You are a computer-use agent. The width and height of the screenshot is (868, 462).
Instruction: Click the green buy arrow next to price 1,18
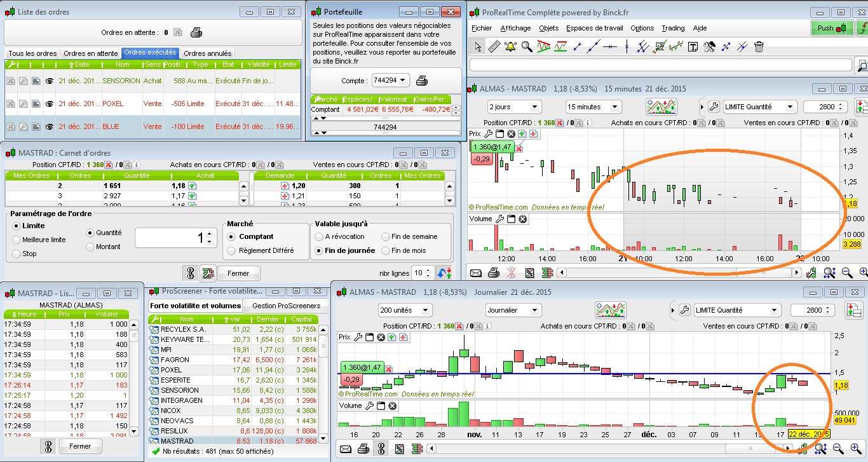(192, 186)
